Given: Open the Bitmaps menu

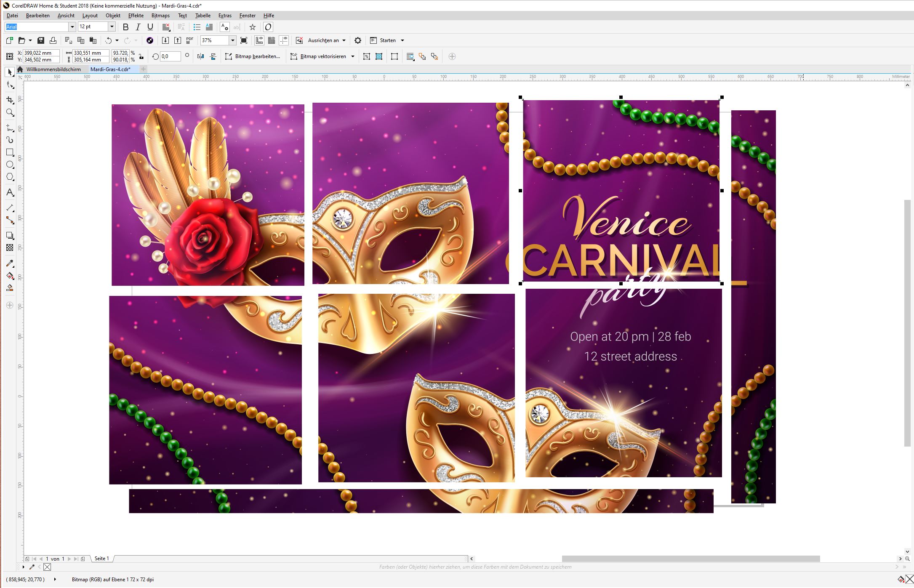Looking at the screenshot, I should click(160, 16).
